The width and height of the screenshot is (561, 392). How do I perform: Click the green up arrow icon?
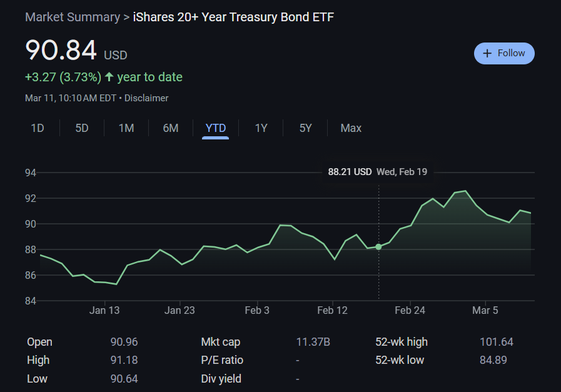point(109,77)
